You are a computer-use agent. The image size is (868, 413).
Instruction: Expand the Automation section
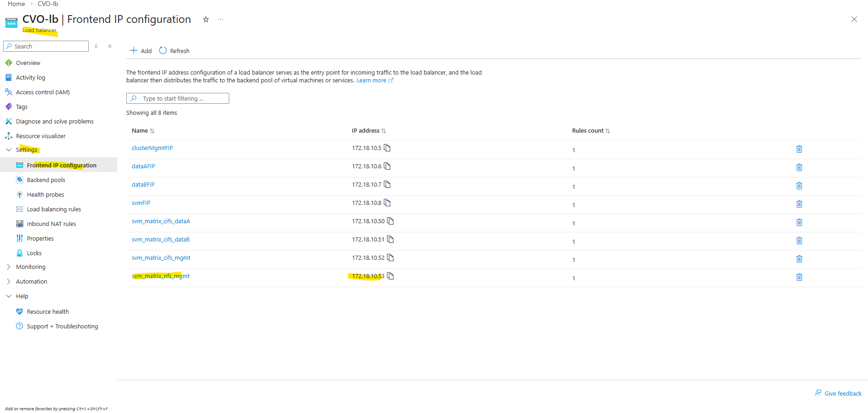point(9,281)
